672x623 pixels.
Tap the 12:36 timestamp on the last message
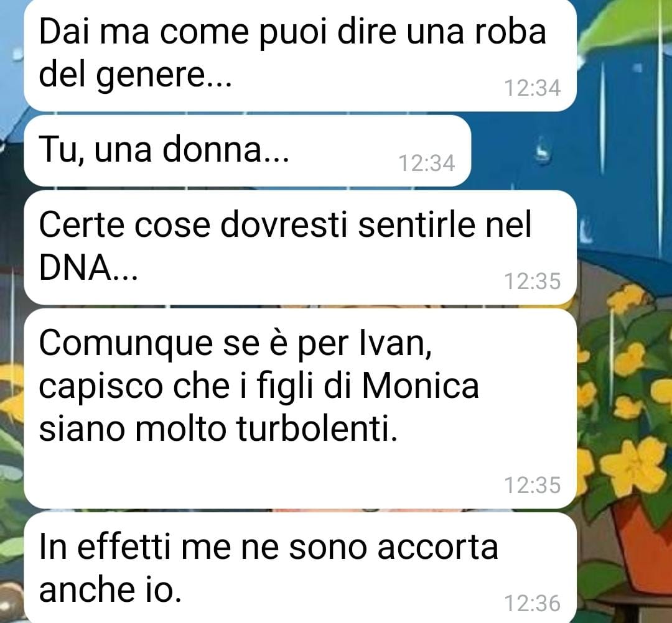tap(532, 604)
